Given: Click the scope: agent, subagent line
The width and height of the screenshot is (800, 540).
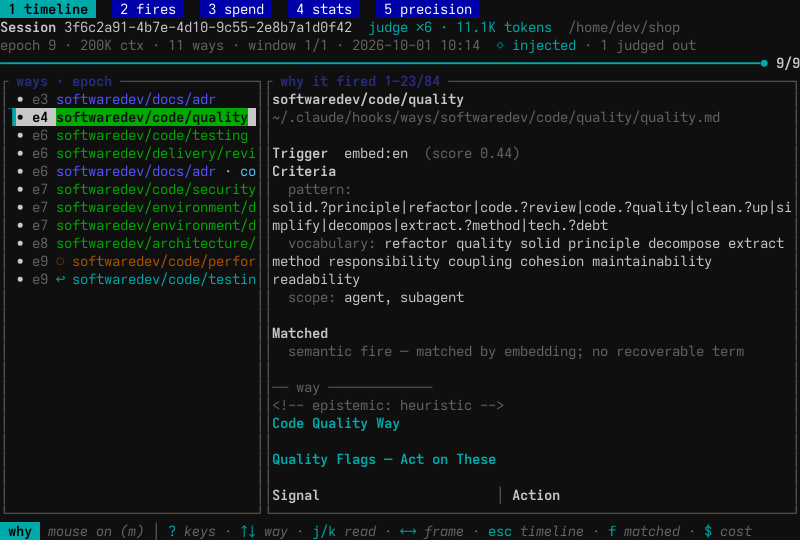Looking at the screenshot, I should coord(376,298).
